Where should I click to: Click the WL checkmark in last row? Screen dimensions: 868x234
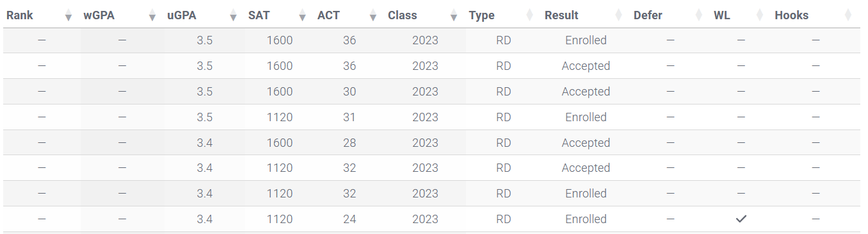coord(741,219)
